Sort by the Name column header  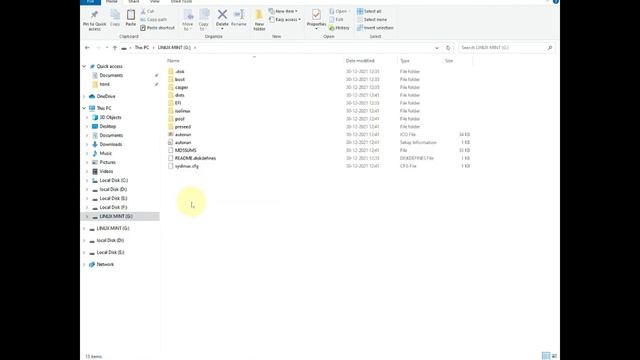pyautogui.click(x=173, y=60)
